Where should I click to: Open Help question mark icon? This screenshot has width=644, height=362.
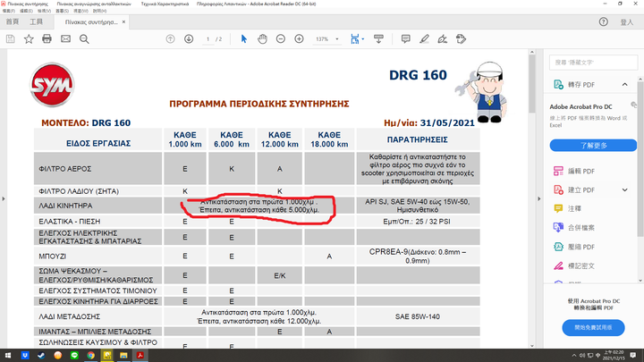604,21
